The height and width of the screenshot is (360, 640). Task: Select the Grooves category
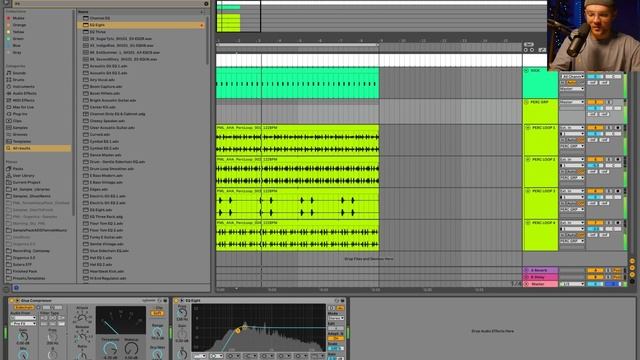pos(20,135)
